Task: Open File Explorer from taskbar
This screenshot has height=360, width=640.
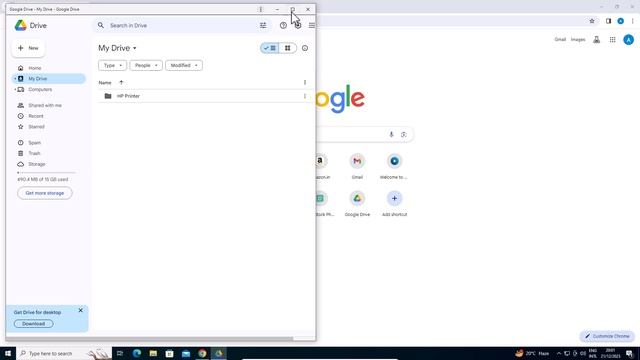Action: [x=153, y=353]
